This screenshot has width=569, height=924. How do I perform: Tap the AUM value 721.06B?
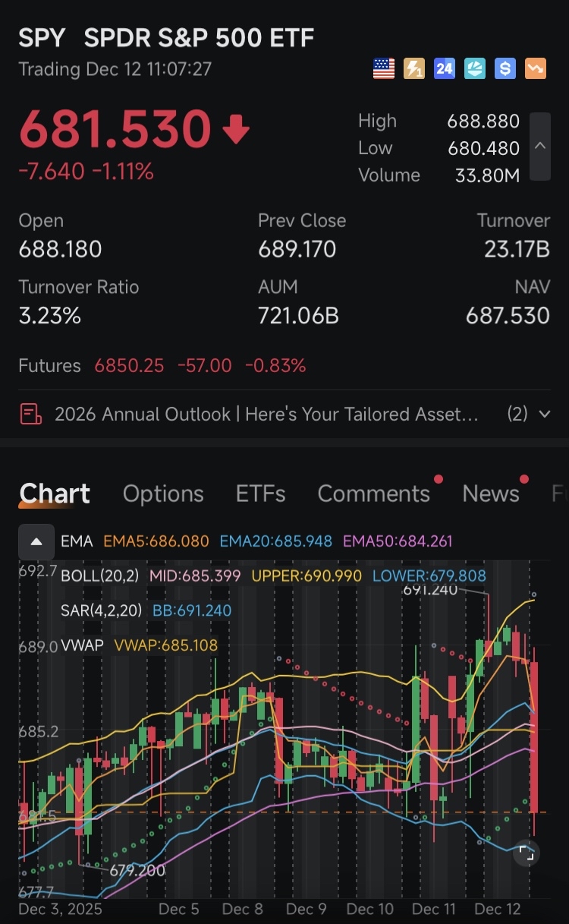(298, 316)
